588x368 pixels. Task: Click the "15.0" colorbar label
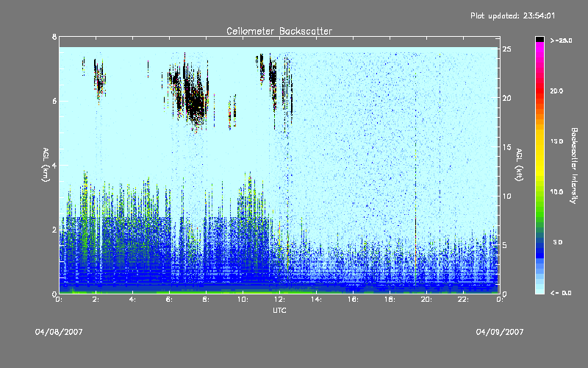(556, 141)
